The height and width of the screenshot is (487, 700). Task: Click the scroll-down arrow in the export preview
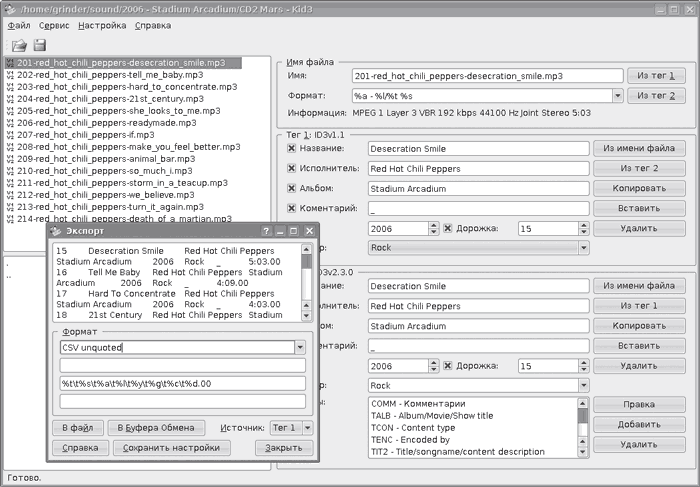[x=306, y=313]
